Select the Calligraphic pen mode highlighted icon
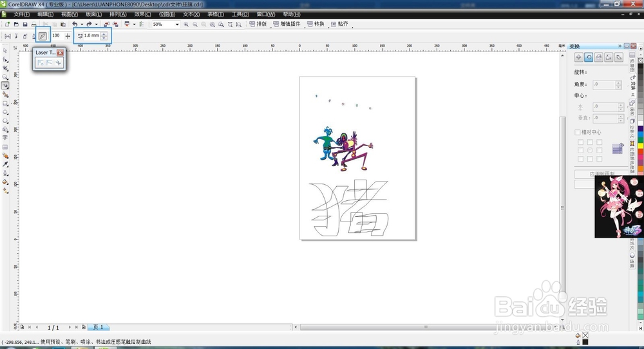Image resolution: width=644 pixels, height=349 pixels. pos(43,36)
